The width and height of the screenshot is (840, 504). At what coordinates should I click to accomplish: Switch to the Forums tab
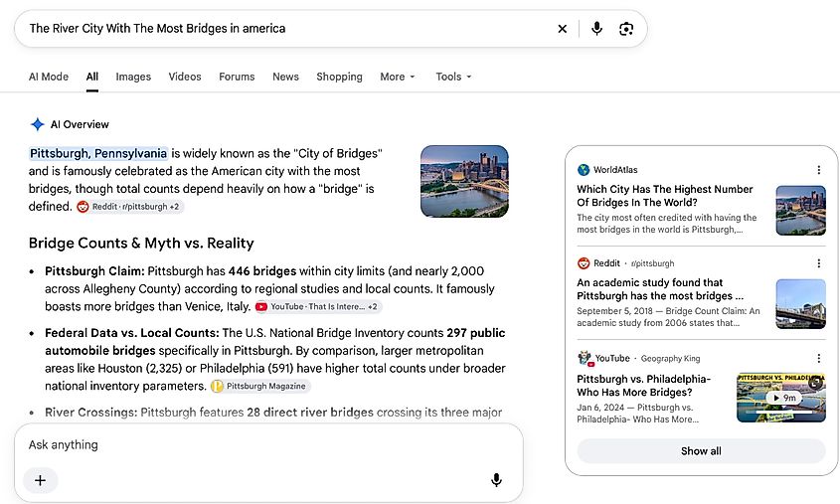click(237, 77)
